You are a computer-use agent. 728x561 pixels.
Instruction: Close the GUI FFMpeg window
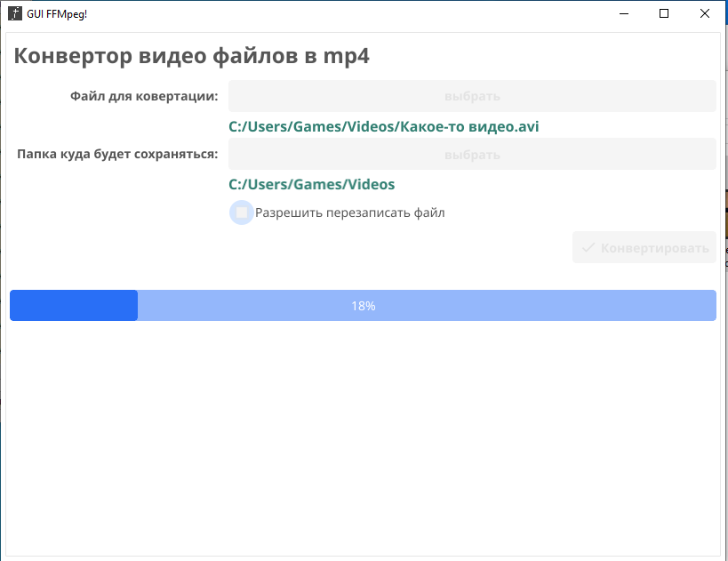click(x=705, y=14)
